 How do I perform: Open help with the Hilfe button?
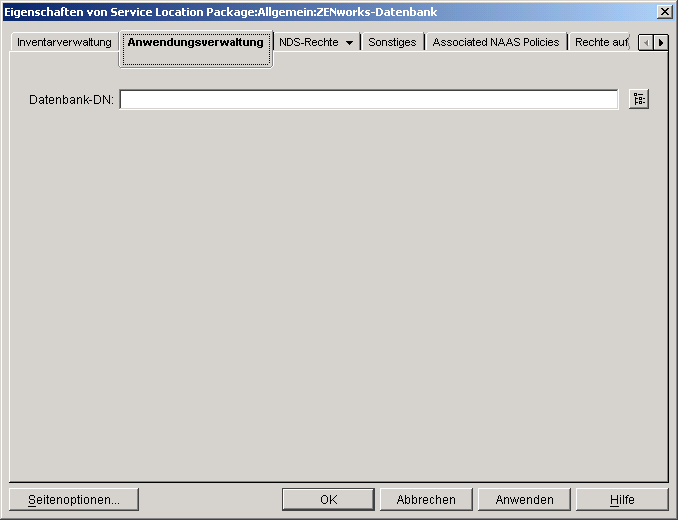622,500
